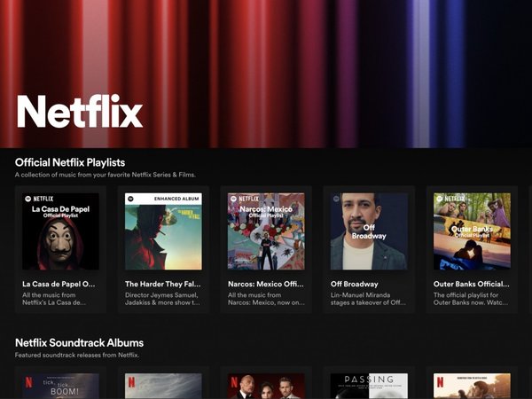
Task: Click the 'La Casa De Papel O...' title link
Action: [x=59, y=285]
